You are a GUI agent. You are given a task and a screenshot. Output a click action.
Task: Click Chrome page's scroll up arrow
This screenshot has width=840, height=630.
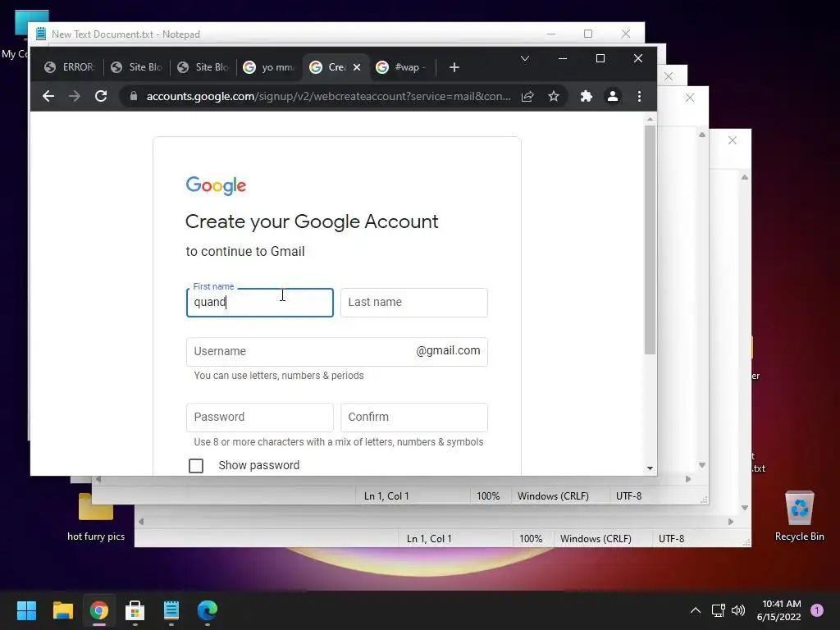pyautogui.click(x=650, y=119)
